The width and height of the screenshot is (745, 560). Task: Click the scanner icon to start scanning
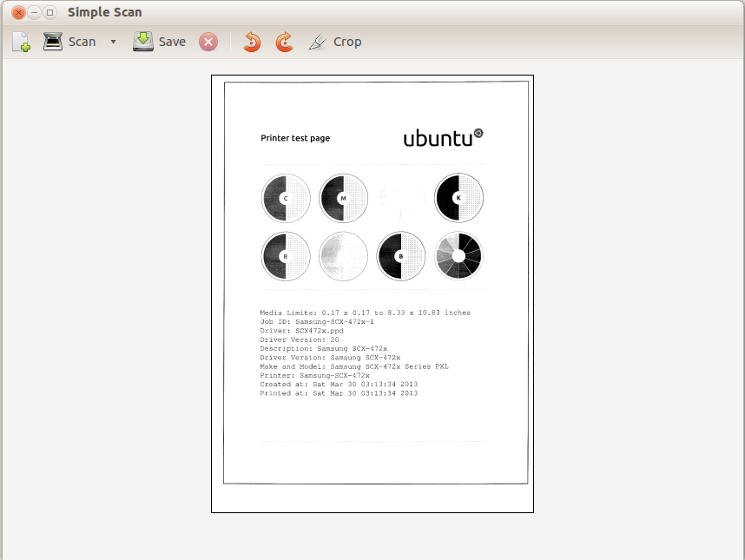pos(53,42)
